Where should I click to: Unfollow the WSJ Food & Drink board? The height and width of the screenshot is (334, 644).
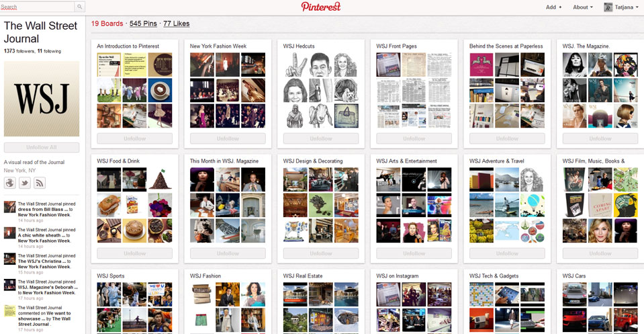coord(135,253)
